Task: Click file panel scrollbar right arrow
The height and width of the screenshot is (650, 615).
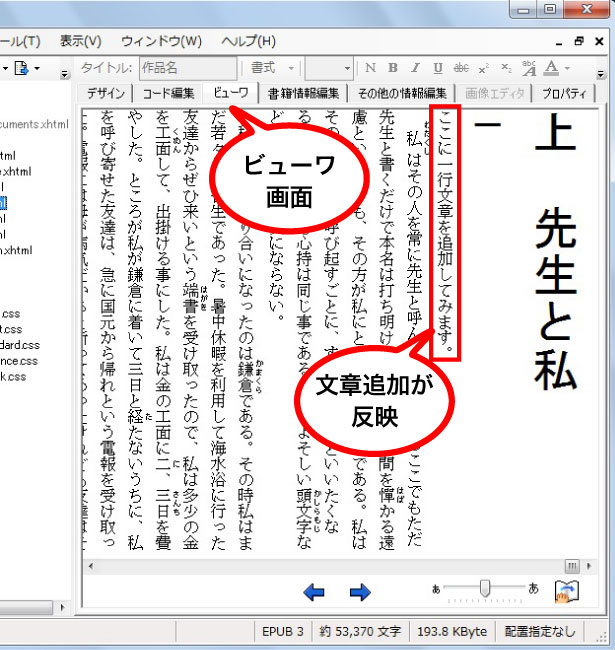Action: pyautogui.click(x=63, y=607)
